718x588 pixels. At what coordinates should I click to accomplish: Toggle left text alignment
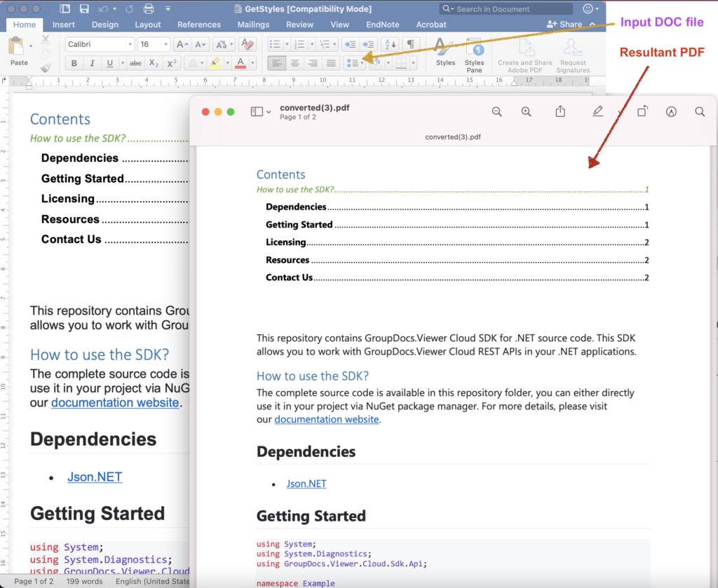276,63
